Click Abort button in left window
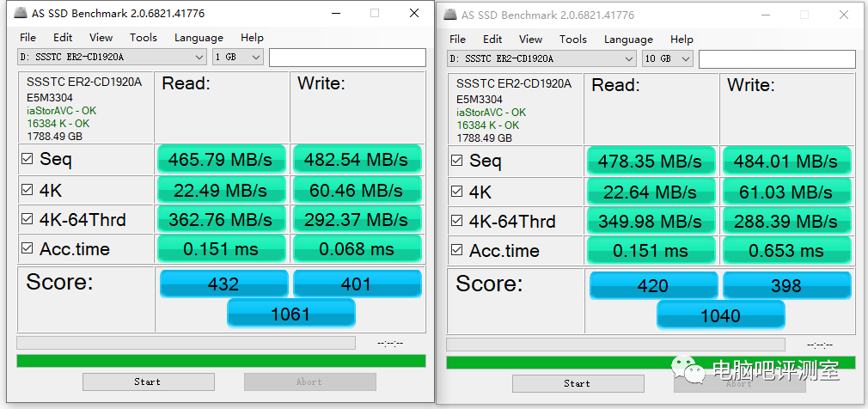Screen dimensions: 868x409 (x=310, y=382)
